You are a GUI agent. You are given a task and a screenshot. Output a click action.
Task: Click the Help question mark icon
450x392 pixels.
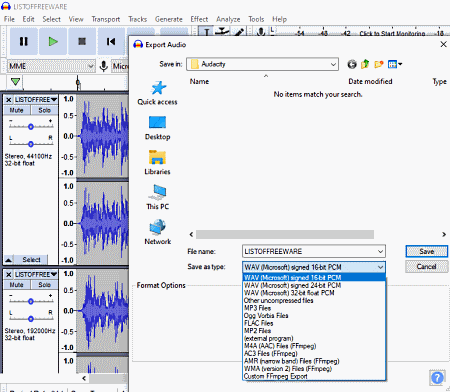point(437,378)
